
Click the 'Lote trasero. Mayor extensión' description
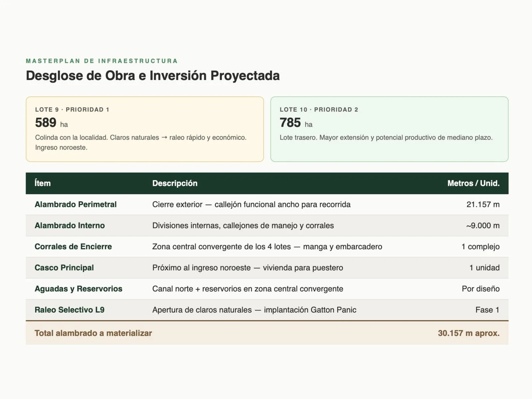[386, 138]
